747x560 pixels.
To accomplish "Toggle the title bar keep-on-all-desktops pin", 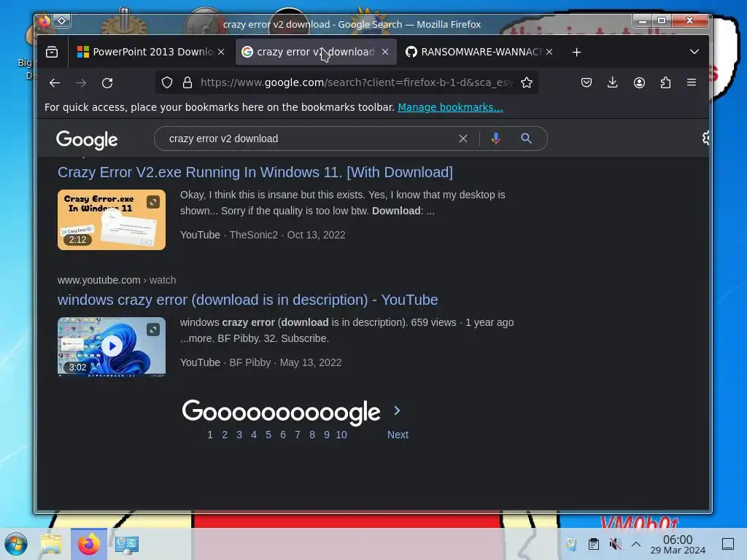I will pyautogui.click(x=62, y=20).
